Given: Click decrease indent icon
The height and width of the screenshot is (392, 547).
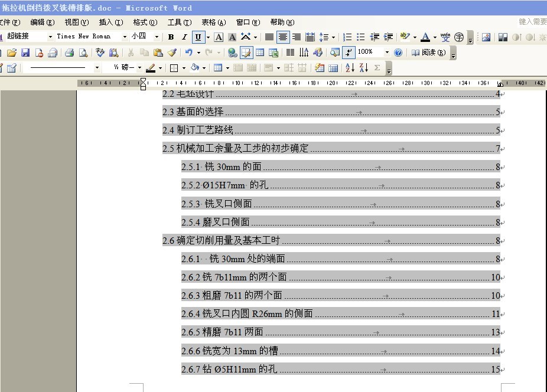Looking at the screenshot, I should click(x=375, y=37).
